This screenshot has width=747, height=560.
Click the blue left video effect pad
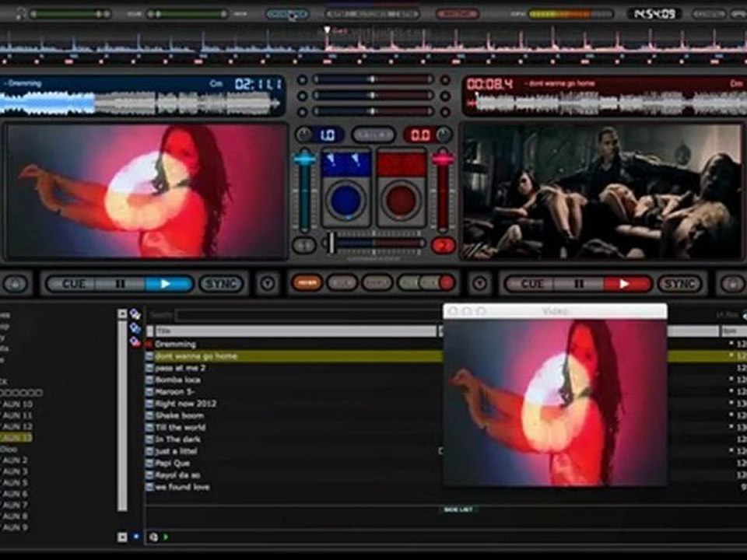click(x=346, y=163)
